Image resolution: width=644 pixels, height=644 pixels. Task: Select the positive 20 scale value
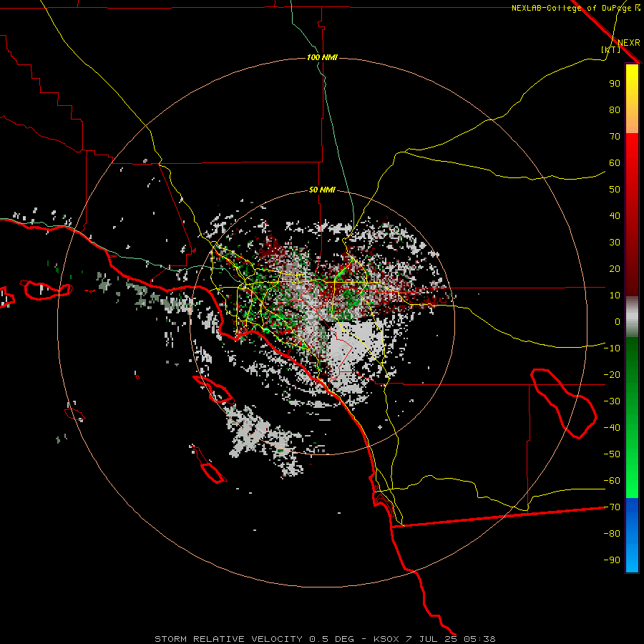(615, 268)
